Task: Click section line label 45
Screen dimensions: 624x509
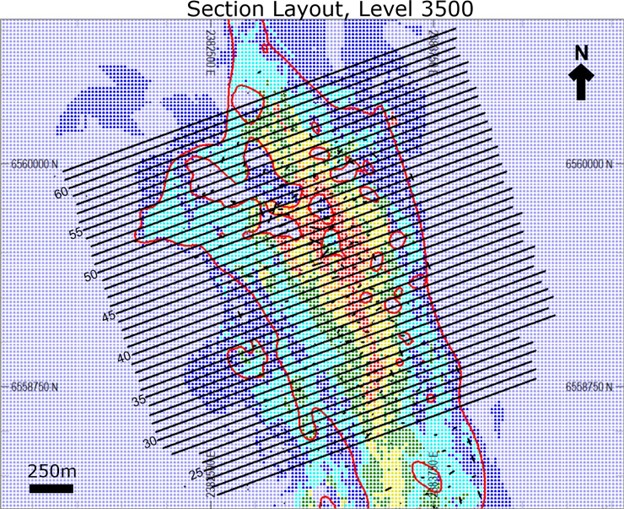Action: point(107,316)
